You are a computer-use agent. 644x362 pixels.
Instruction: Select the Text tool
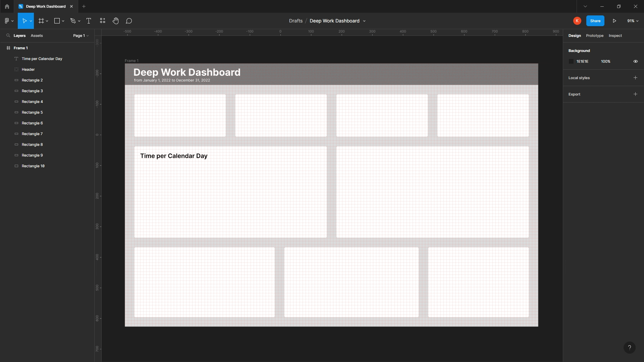[x=89, y=21]
